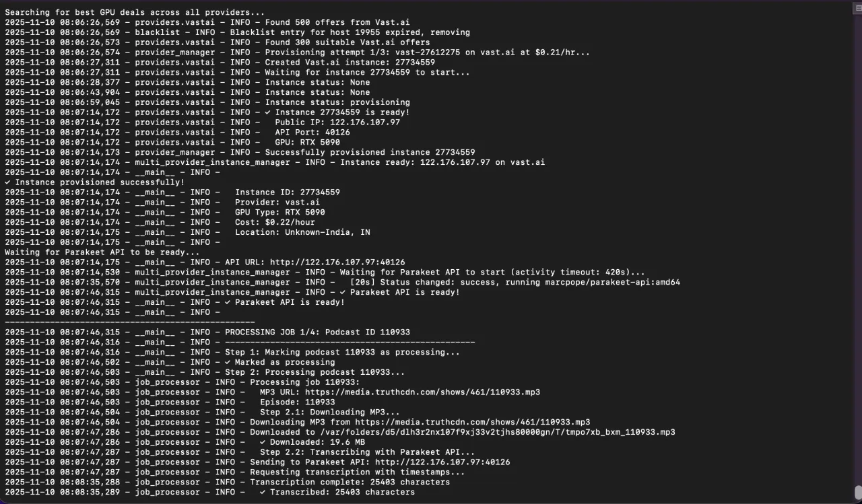Screen dimensions: 862x504
Task: Click the downloaded /var/folders temp file path
Action: tap(498, 432)
